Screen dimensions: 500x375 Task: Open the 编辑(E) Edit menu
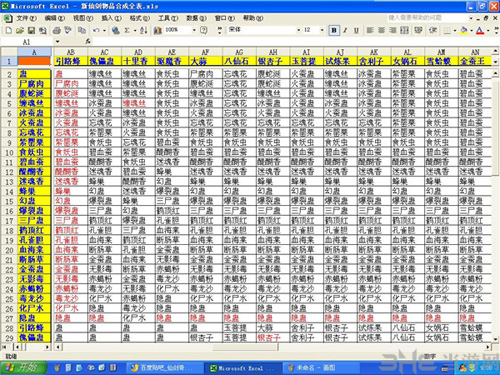tap(55, 18)
